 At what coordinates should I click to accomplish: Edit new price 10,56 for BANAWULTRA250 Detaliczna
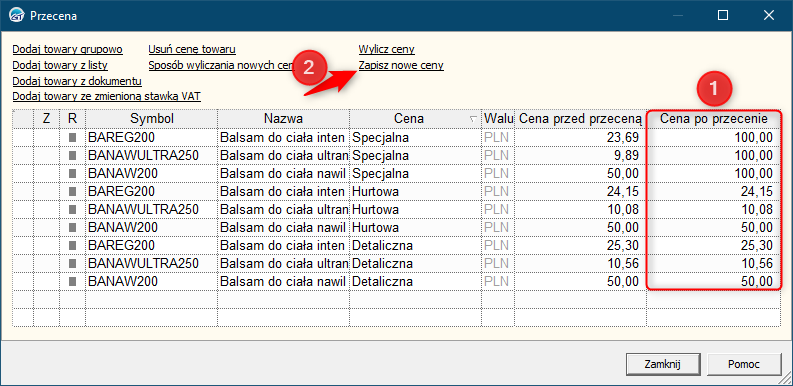(714, 264)
